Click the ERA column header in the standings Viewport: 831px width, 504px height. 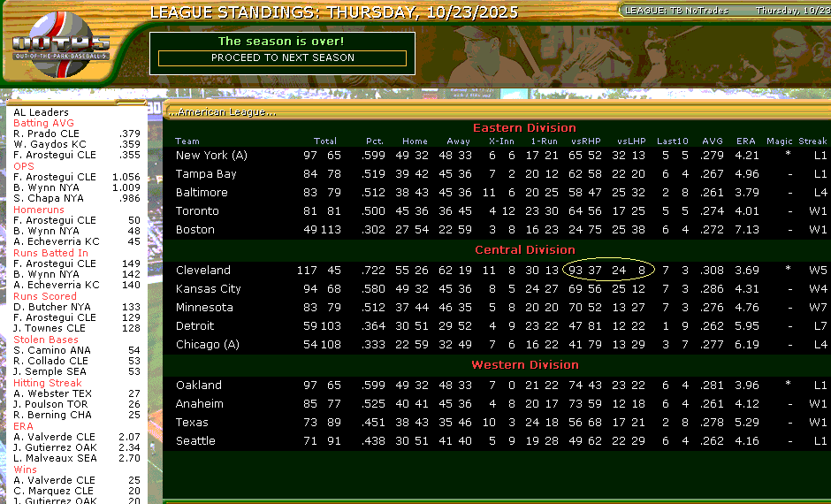[745, 141]
